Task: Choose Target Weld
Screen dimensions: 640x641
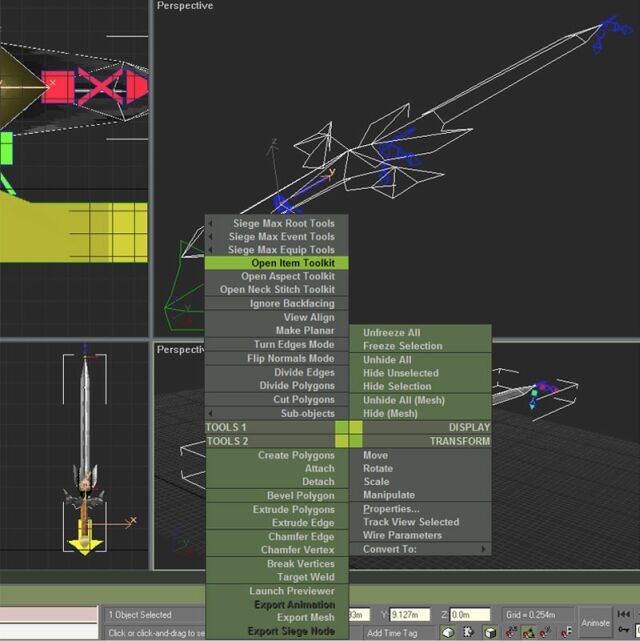Action: [277, 577]
